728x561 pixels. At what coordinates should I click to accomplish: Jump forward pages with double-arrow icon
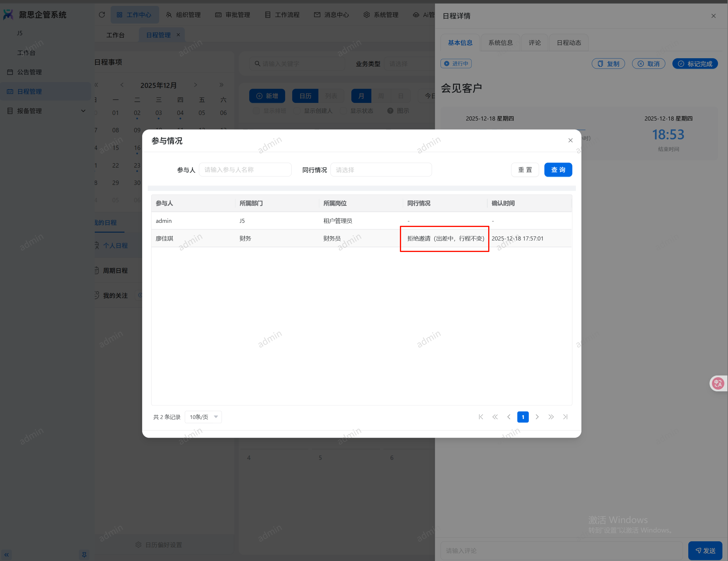(x=551, y=417)
